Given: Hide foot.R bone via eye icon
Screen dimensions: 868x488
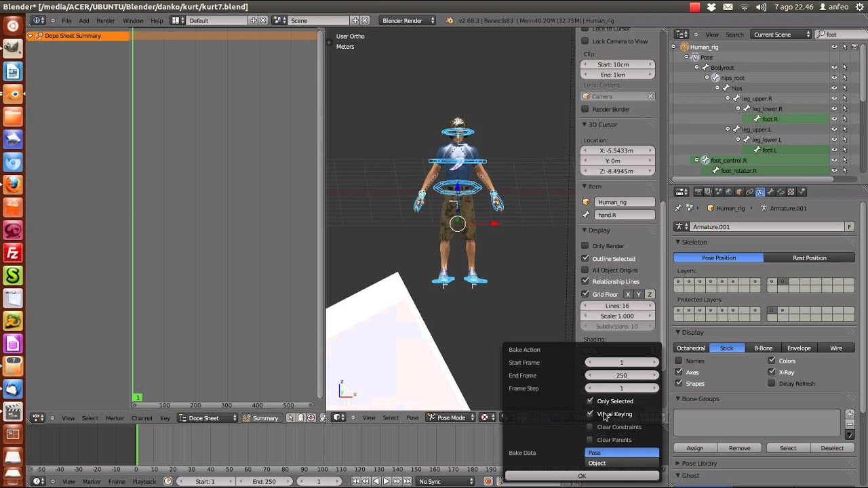Looking at the screenshot, I should click(x=834, y=119).
